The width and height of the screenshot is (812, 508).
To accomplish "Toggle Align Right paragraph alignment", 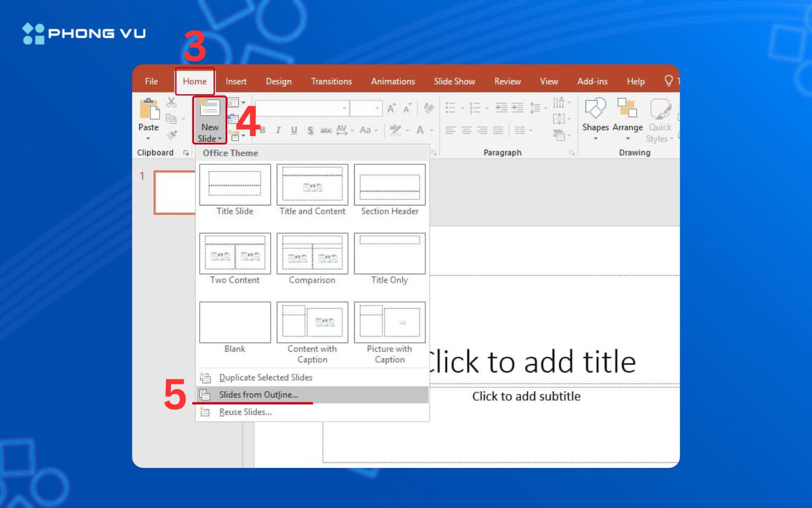I will [x=482, y=130].
